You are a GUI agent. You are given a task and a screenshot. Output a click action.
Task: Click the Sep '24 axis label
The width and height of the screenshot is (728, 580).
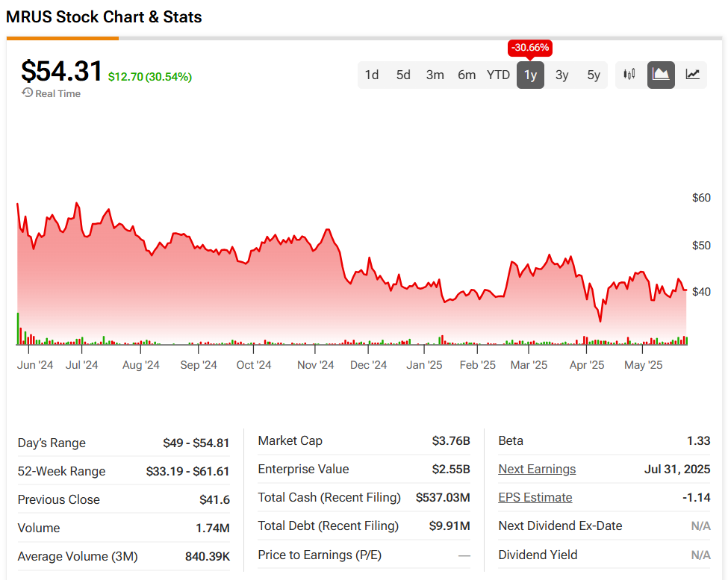(x=199, y=365)
